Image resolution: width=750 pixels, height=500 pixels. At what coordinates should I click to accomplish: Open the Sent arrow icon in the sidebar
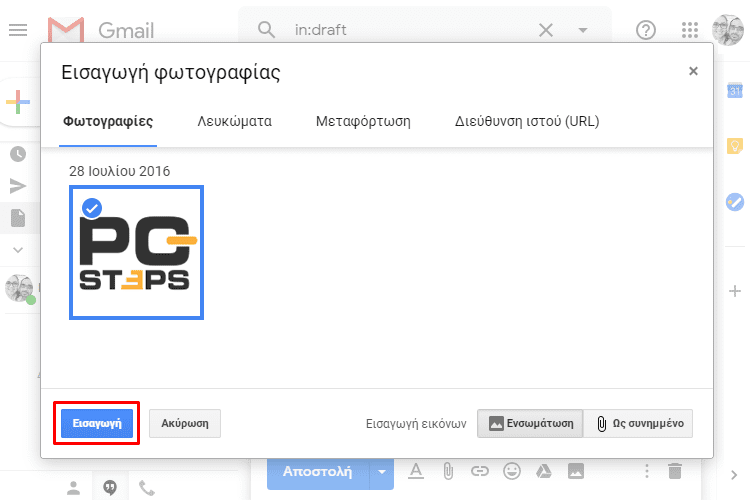18,186
